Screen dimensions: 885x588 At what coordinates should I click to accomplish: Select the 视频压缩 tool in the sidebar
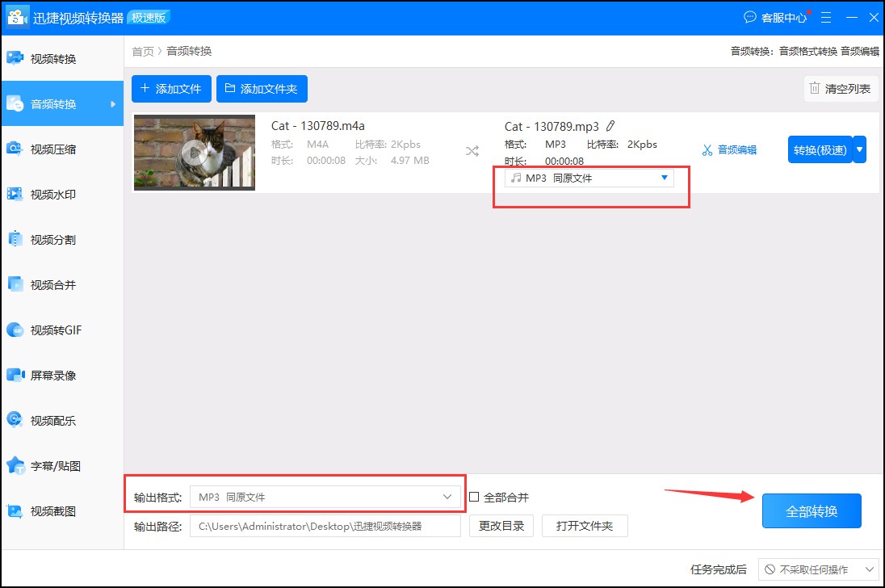coord(48,149)
